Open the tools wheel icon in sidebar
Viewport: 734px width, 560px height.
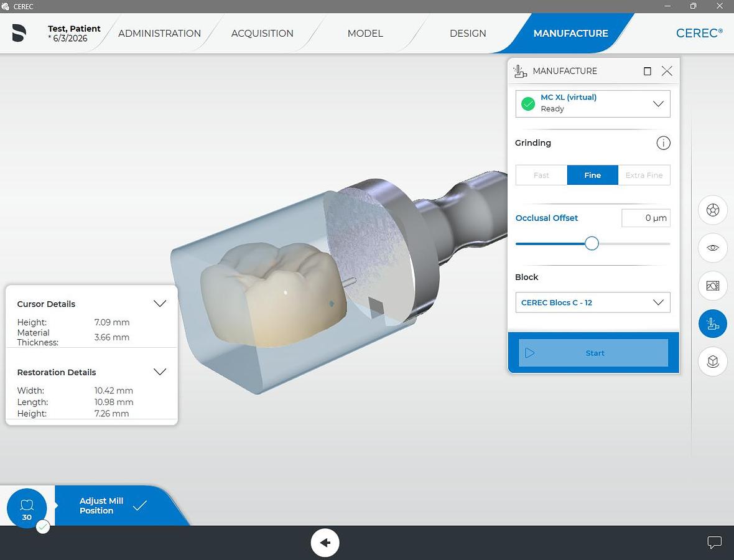[712, 210]
